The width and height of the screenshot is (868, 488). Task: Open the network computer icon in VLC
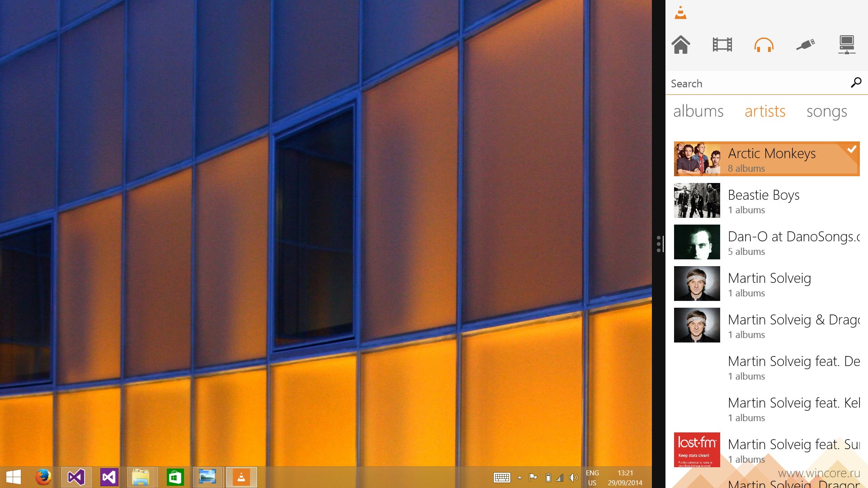click(846, 45)
